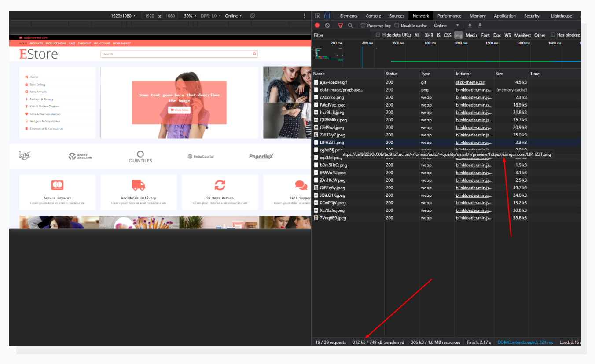
Task: Click the Shop Now button
Action: (179, 110)
